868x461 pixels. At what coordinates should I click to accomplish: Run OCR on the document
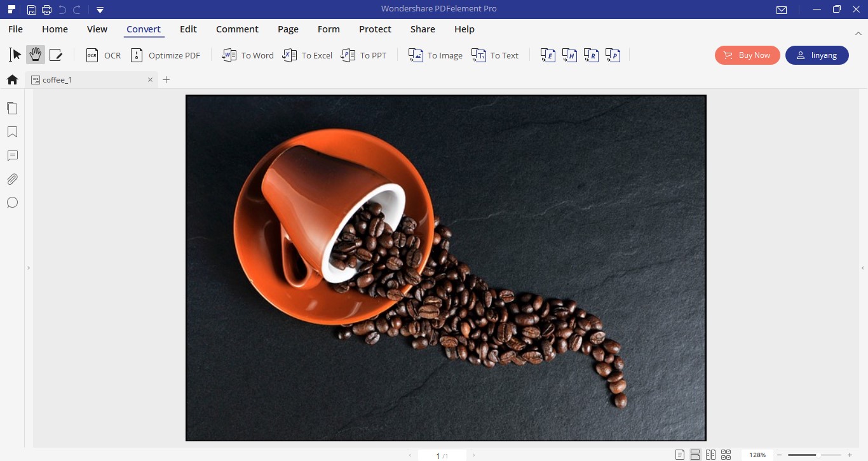point(103,55)
